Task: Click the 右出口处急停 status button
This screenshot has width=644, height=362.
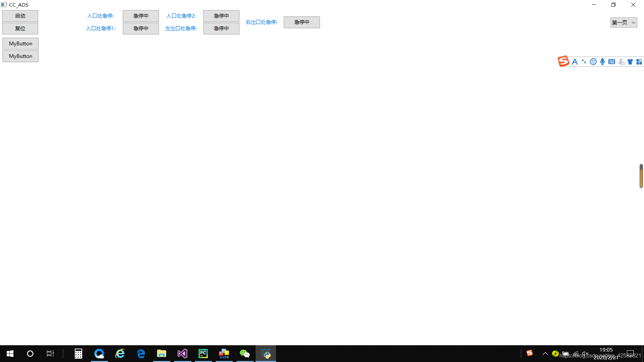Action: click(302, 22)
